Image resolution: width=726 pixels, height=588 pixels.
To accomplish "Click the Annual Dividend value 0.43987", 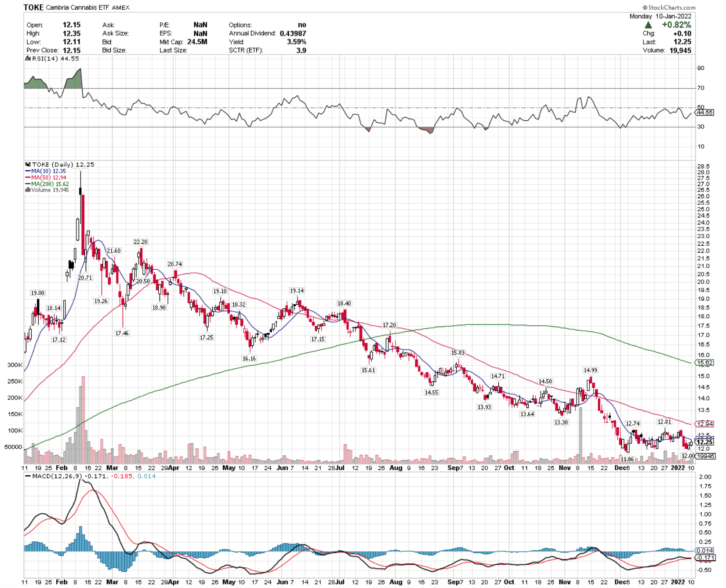I will click(293, 33).
